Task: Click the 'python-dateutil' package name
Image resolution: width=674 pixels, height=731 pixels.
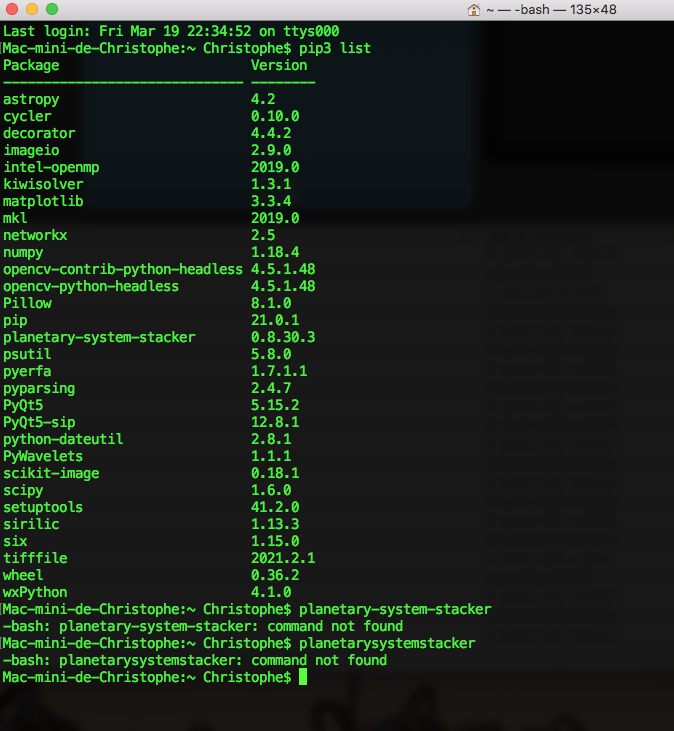Action: pyautogui.click(x=63, y=439)
